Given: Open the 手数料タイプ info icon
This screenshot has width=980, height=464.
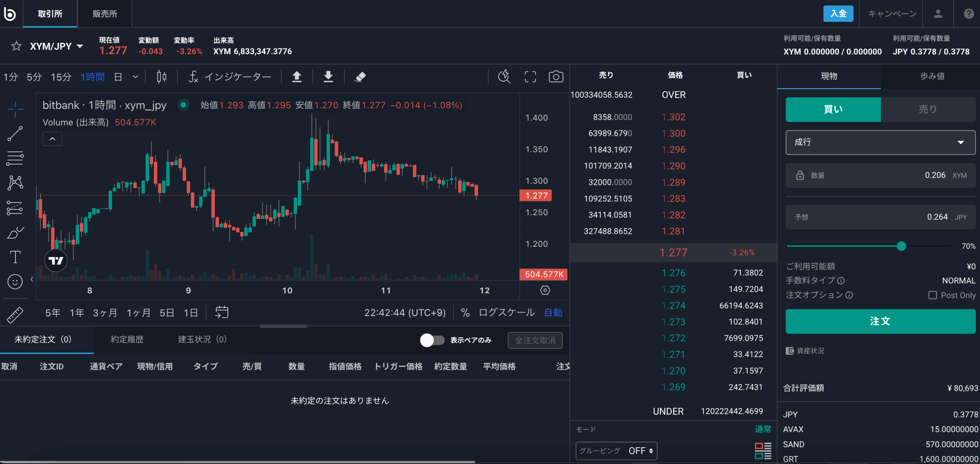Looking at the screenshot, I should 841,281.
